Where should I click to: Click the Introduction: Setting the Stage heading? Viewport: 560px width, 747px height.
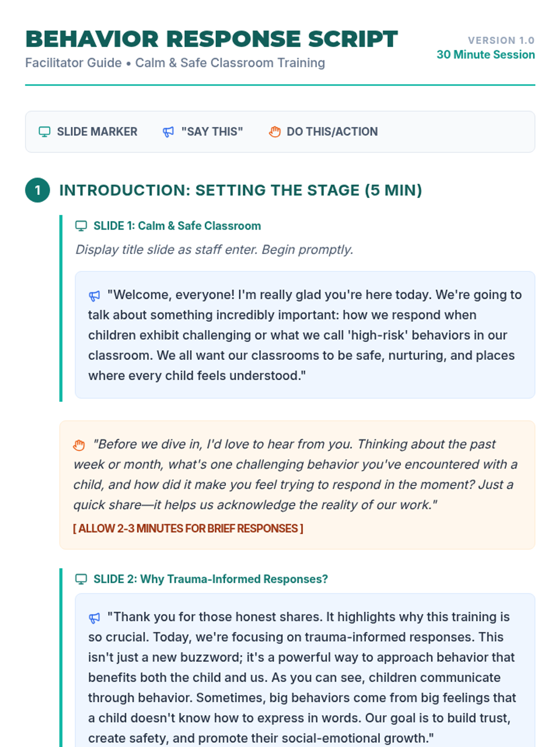pos(240,190)
